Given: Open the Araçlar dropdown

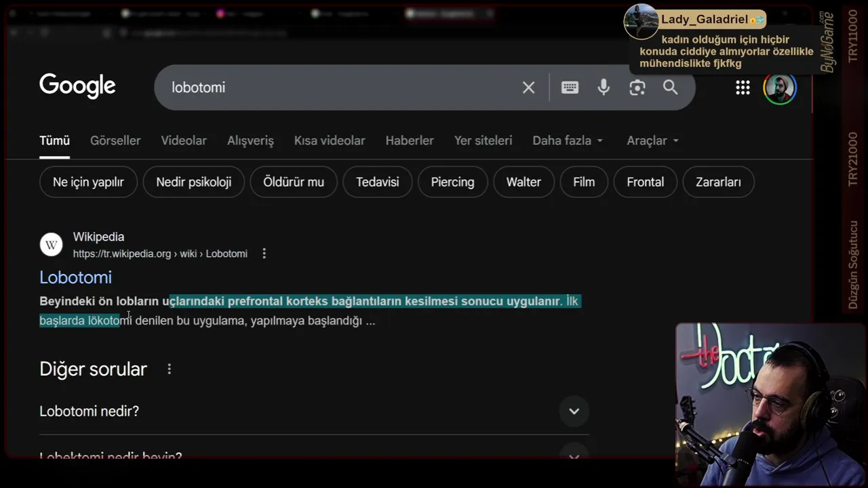Looking at the screenshot, I should (x=652, y=141).
